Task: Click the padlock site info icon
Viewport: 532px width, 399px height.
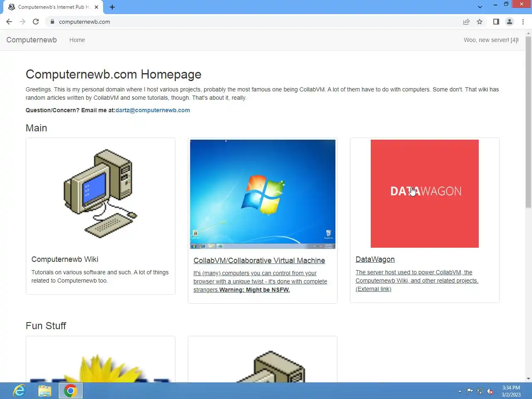Action: pos(52,22)
